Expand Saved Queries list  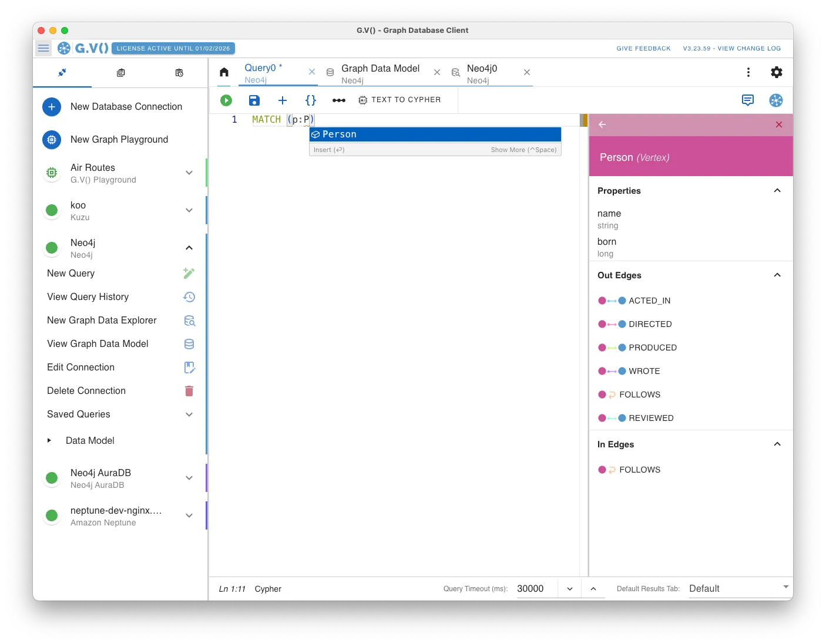189,414
